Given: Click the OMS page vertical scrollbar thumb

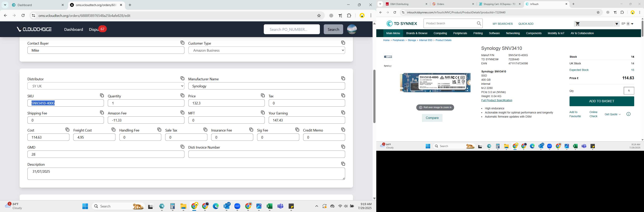Looking at the screenshot, I should click(374, 96).
